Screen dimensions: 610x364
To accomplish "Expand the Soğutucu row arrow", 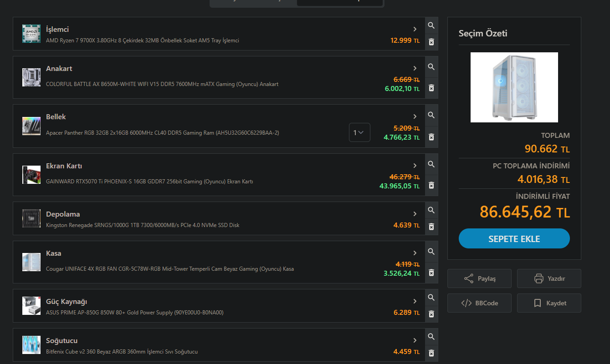I will coord(415,340).
